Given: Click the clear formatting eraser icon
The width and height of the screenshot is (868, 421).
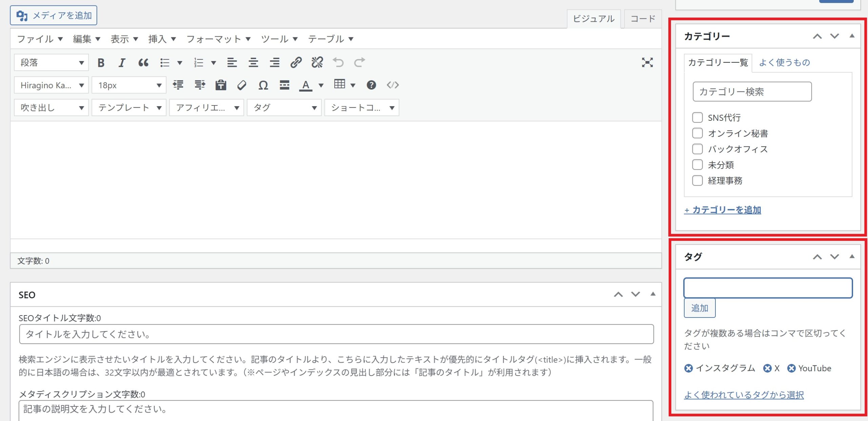Looking at the screenshot, I should point(242,85).
